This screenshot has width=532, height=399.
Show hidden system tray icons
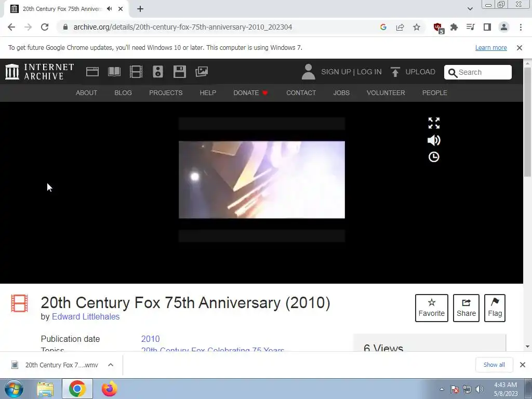[x=442, y=389]
